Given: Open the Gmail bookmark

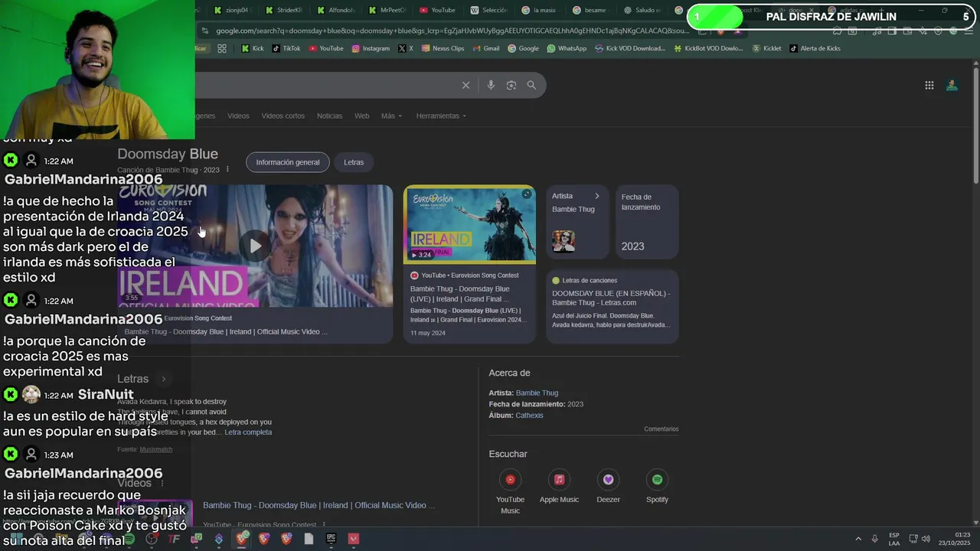Looking at the screenshot, I should (485, 48).
